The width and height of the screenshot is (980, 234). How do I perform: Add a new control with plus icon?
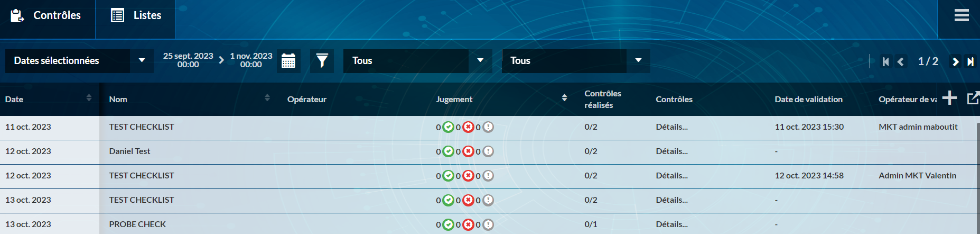tap(949, 98)
